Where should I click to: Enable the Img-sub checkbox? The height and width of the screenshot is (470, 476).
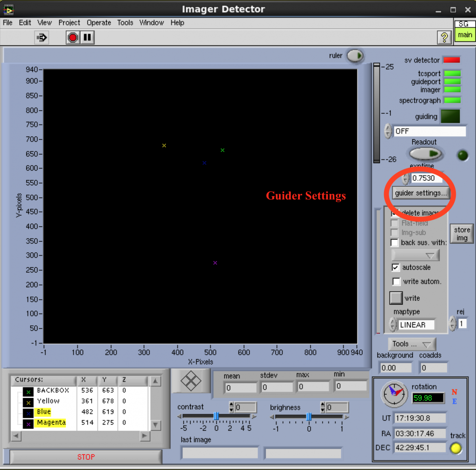[x=394, y=233]
